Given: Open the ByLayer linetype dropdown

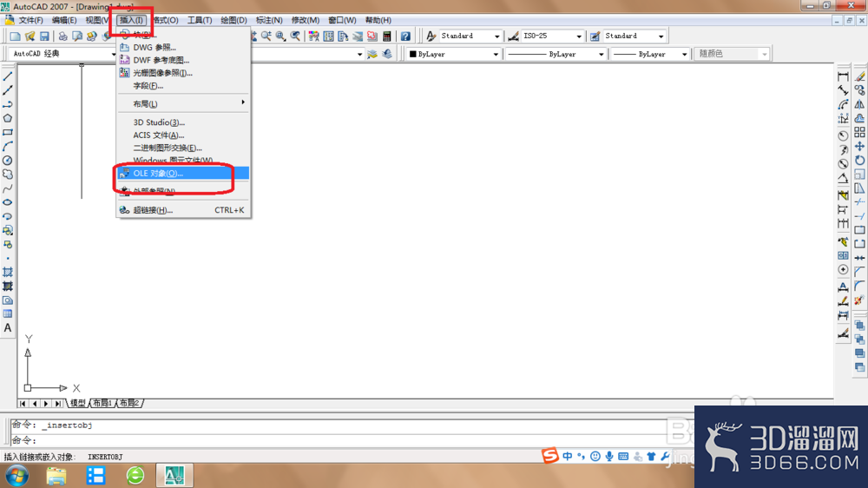Looking at the screenshot, I should [x=556, y=54].
